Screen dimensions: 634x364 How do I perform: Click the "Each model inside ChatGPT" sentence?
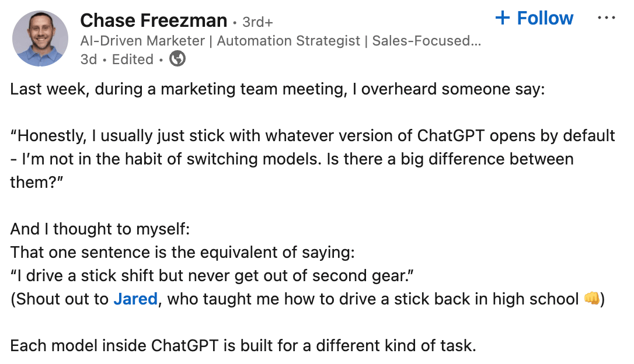coord(243,346)
